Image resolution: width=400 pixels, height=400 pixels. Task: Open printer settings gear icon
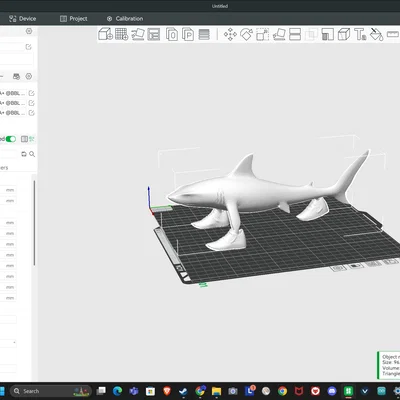[x=29, y=31]
